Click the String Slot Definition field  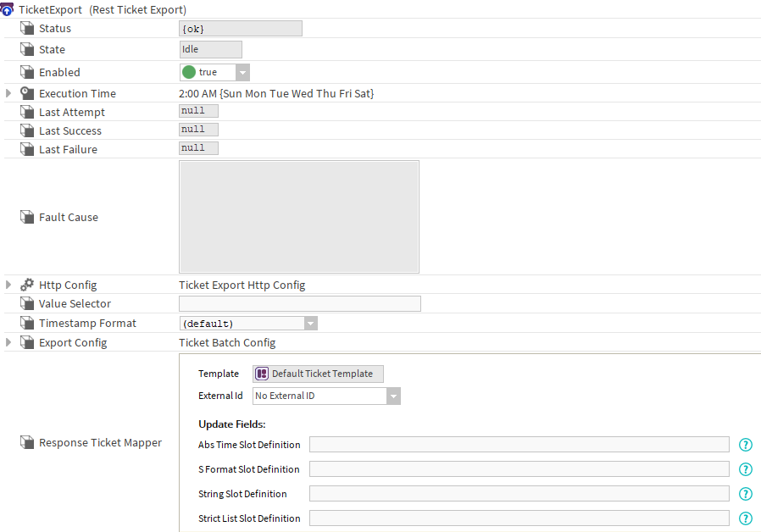(519, 494)
